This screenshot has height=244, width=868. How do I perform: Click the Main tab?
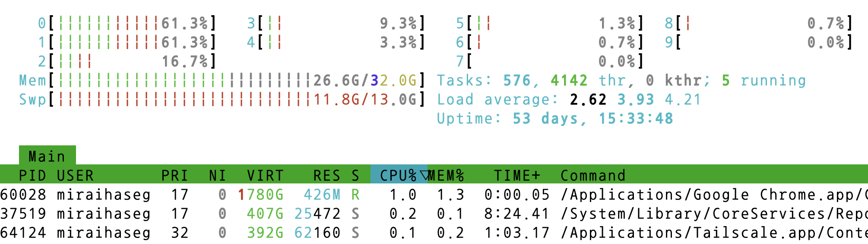[47, 156]
